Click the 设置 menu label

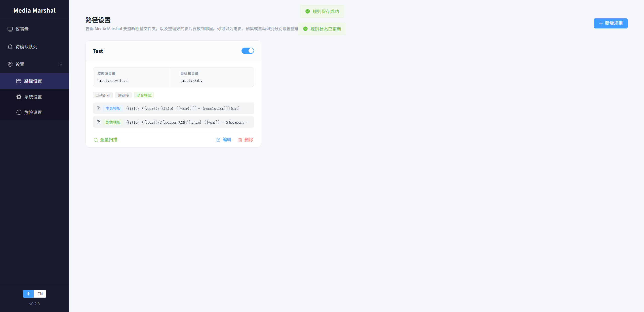tap(20, 64)
